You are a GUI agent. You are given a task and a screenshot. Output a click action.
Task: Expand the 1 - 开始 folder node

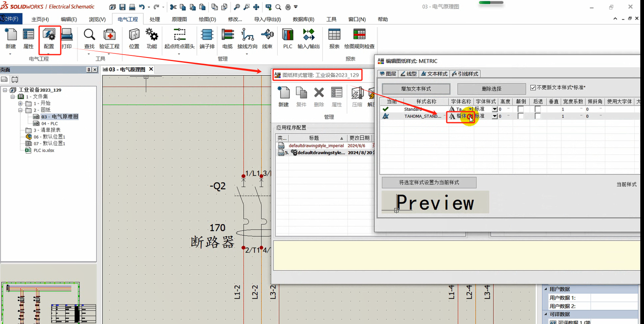coord(20,104)
